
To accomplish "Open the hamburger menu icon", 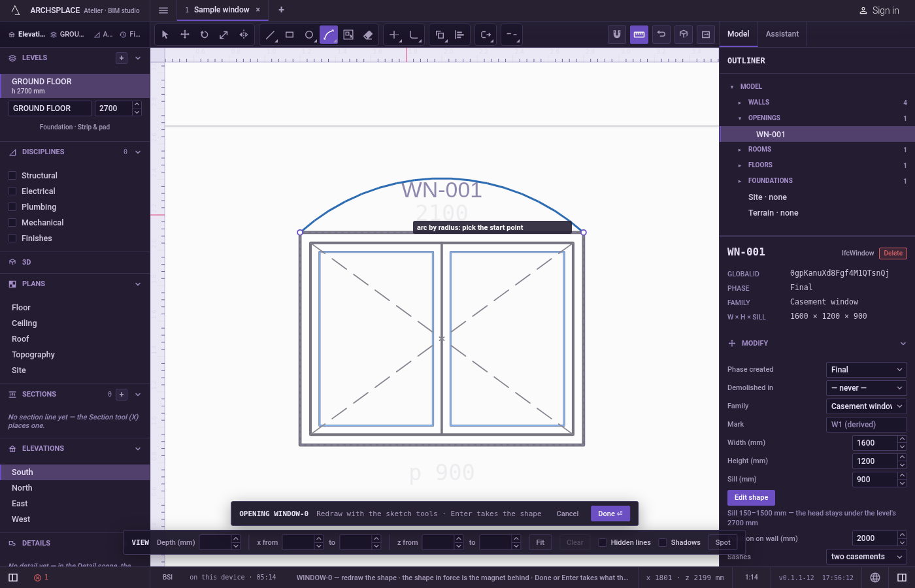I will 163,10.
